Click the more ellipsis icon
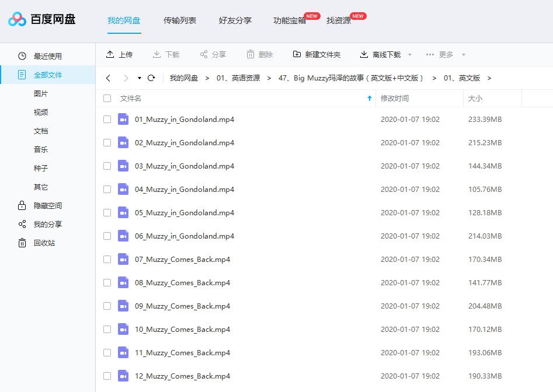553x392 pixels. [x=430, y=55]
